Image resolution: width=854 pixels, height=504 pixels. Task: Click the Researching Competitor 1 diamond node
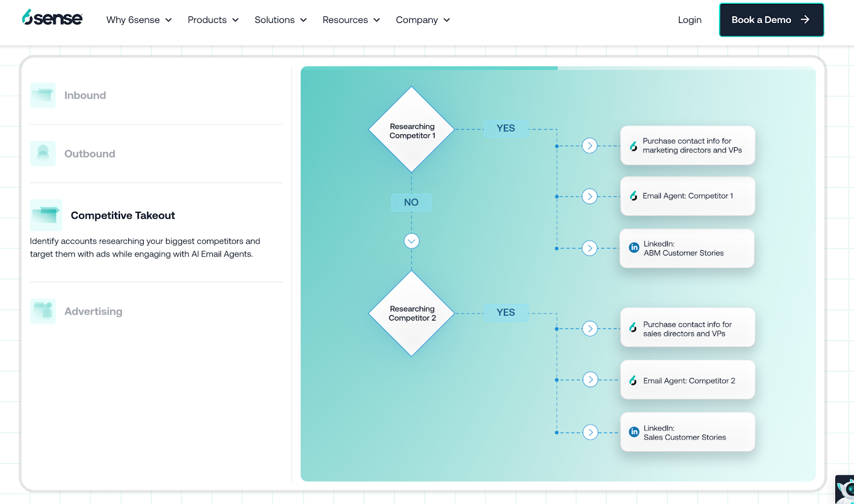[411, 129]
